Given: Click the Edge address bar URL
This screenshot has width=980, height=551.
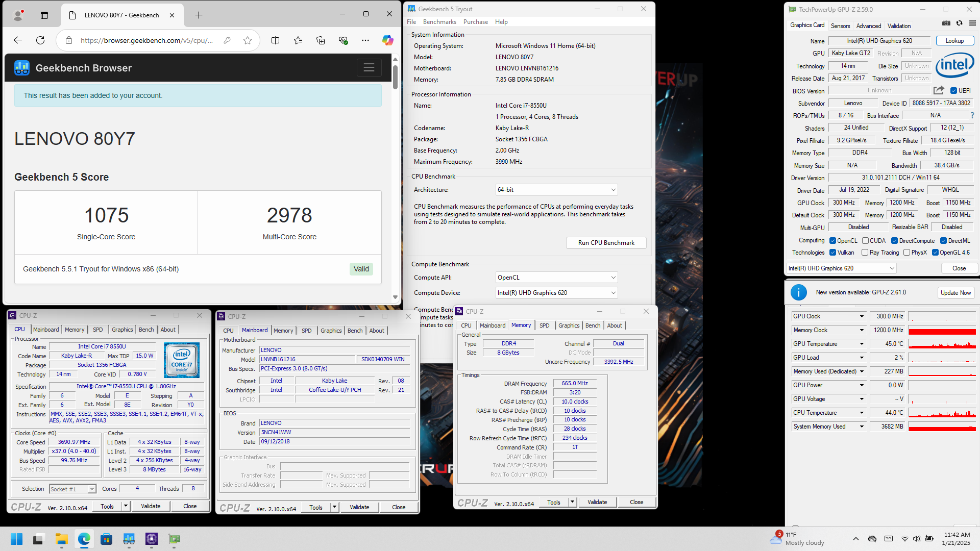Looking at the screenshot, I should tap(146, 40).
